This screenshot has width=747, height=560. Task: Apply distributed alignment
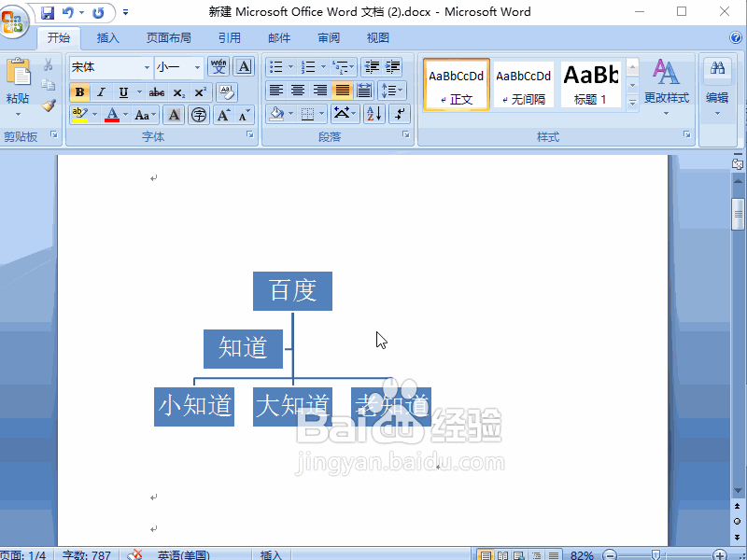point(365,91)
